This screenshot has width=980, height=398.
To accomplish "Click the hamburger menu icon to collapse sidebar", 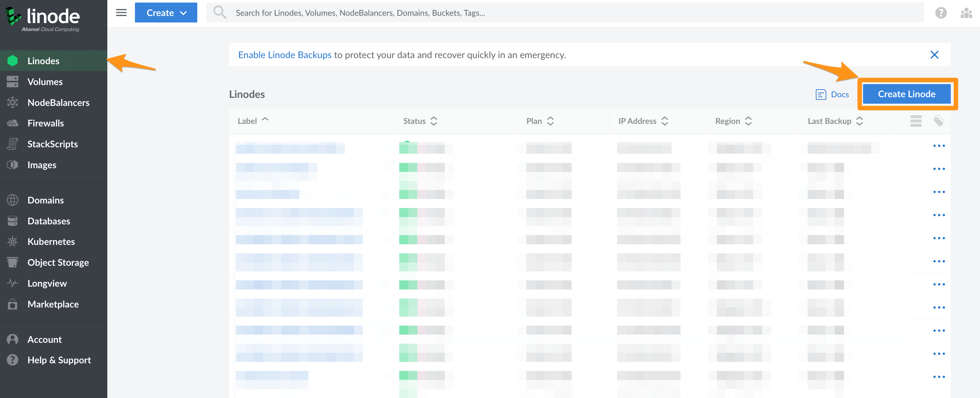I will 121,13.
